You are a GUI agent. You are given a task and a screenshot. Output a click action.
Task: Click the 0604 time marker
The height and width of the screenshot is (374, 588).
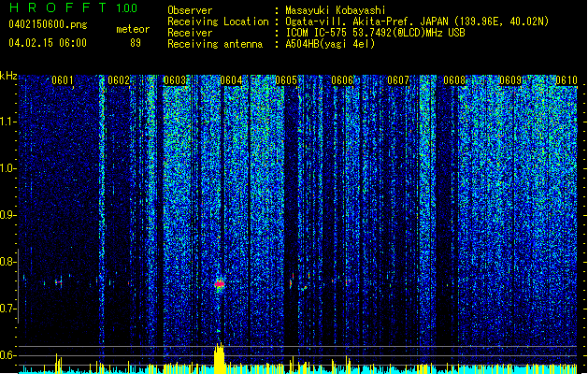(231, 80)
